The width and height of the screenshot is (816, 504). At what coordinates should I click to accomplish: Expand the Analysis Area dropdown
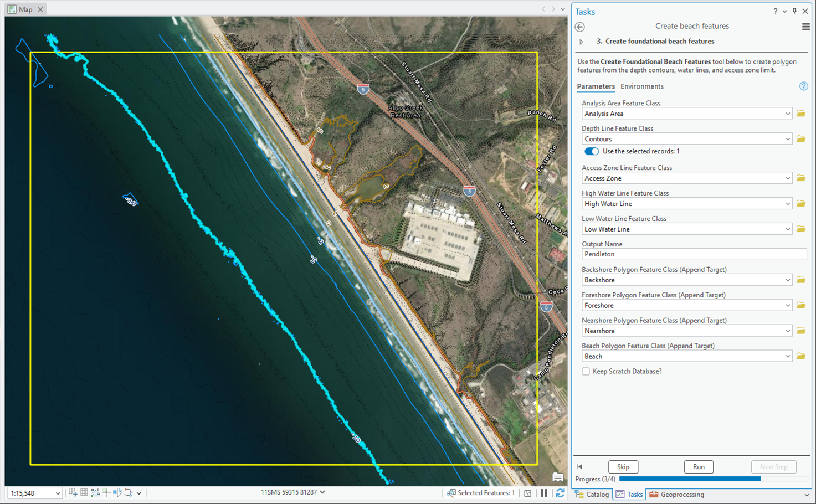click(788, 114)
